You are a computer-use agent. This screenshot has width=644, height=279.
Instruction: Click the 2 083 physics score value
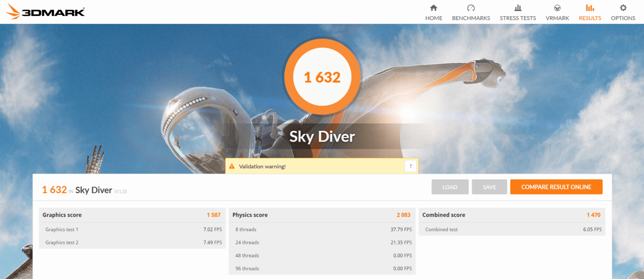click(404, 215)
